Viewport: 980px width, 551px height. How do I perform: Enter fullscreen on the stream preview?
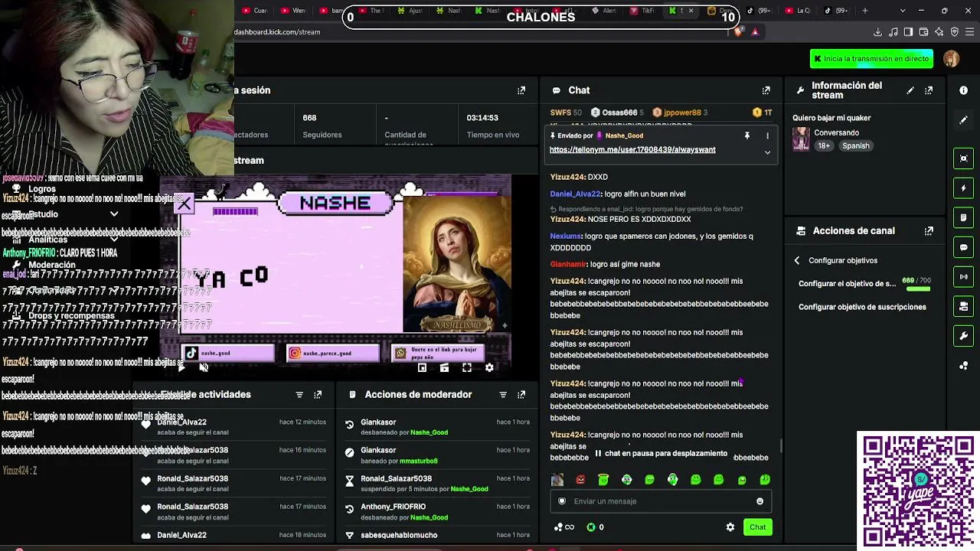click(x=467, y=368)
